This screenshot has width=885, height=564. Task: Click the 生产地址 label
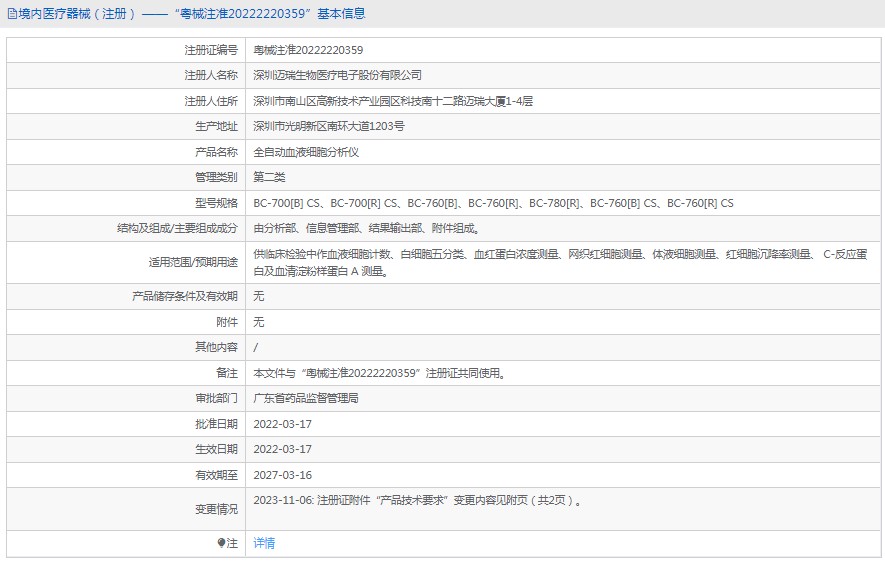click(217, 126)
